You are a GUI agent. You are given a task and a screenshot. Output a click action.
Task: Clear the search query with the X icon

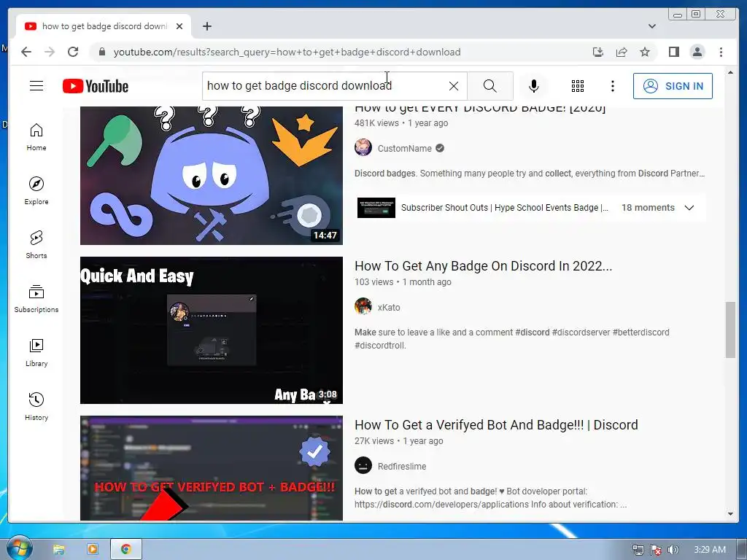(x=454, y=86)
